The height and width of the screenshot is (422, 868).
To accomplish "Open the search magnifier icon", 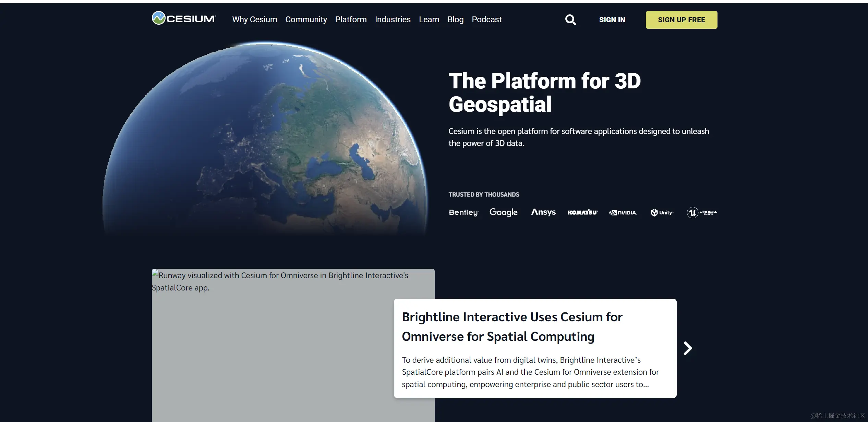I will 570,20.
